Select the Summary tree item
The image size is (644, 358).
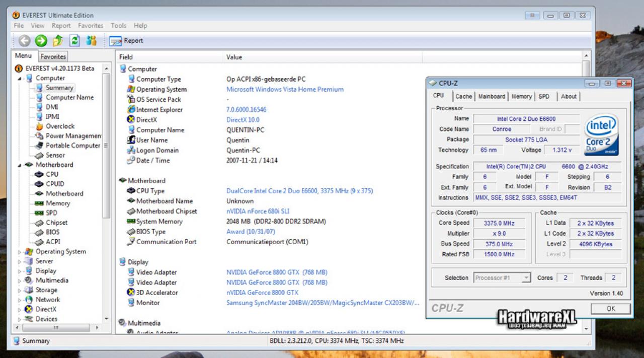pos(59,88)
